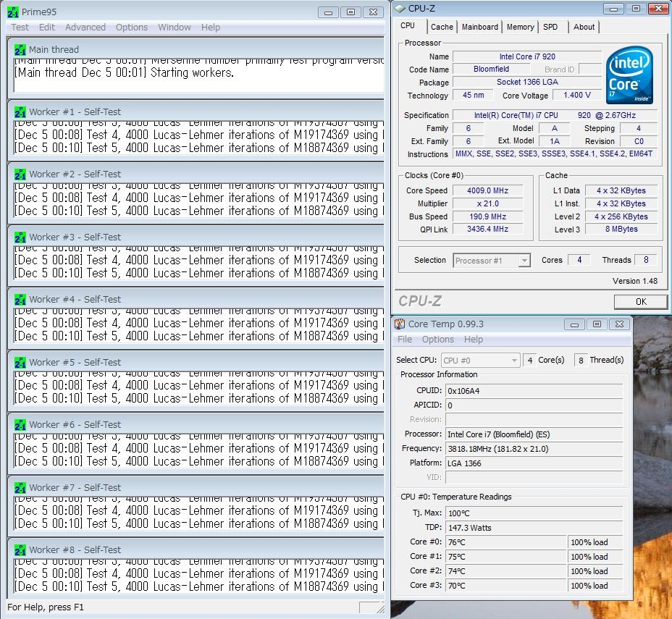672x619 pixels.
Task: Switch to the Memory tab
Action: click(520, 27)
